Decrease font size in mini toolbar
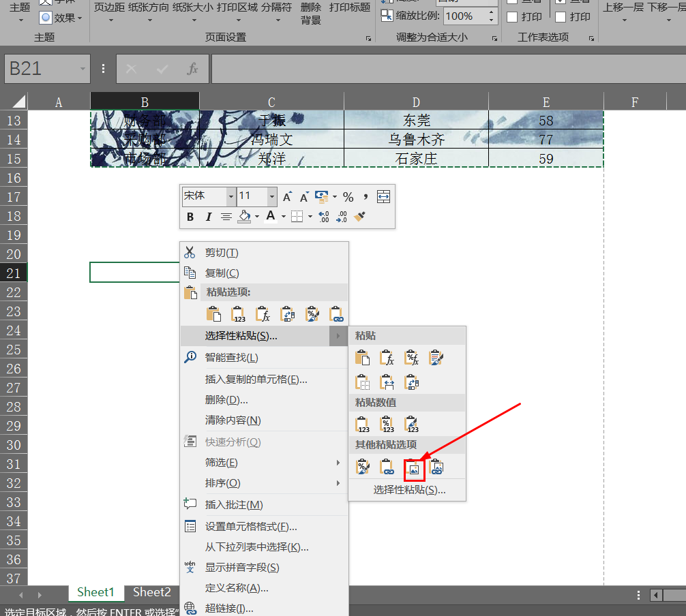Screen dimensions: 686x616 coord(304,197)
